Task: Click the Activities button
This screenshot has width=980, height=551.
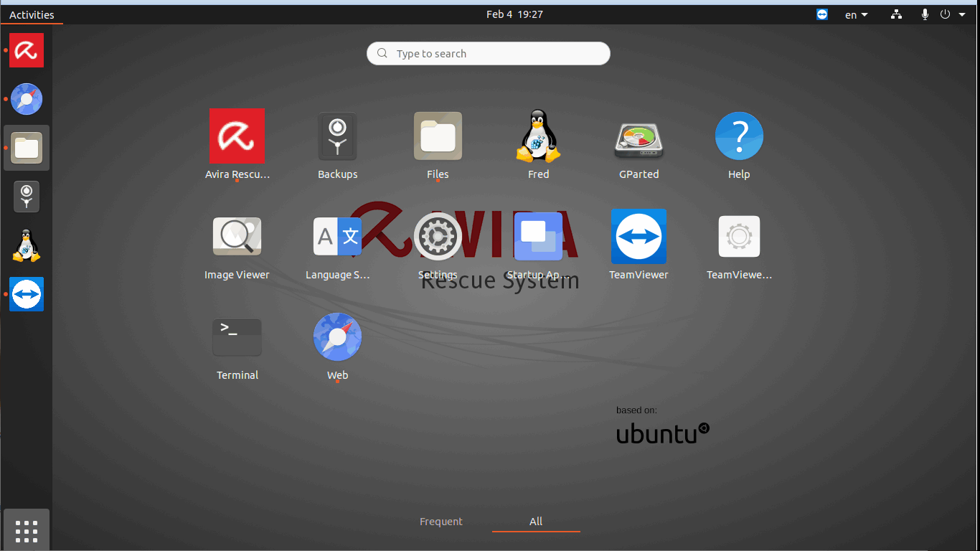Action: tap(32, 14)
